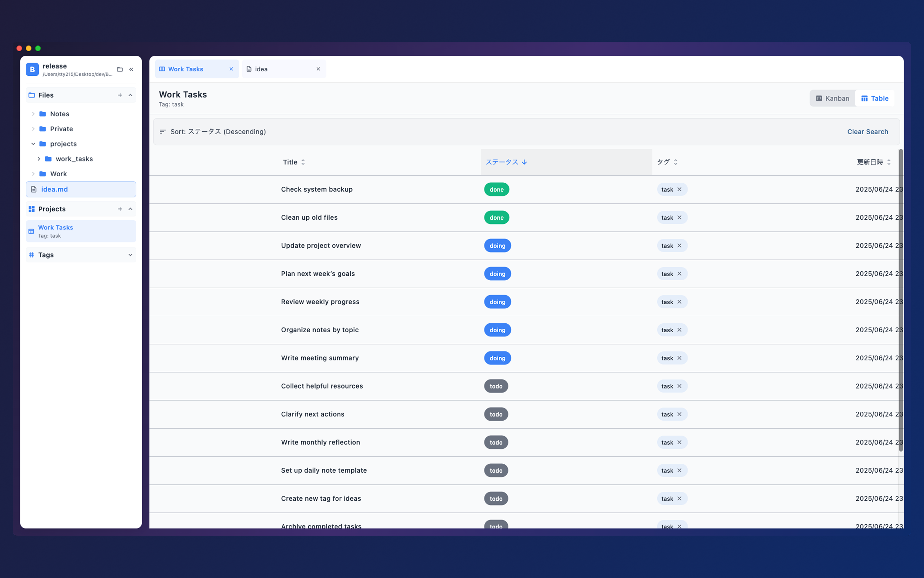This screenshot has height=578, width=924.
Task: Remove task tag from Check system backup row
Action: click(x=679, y=189)
